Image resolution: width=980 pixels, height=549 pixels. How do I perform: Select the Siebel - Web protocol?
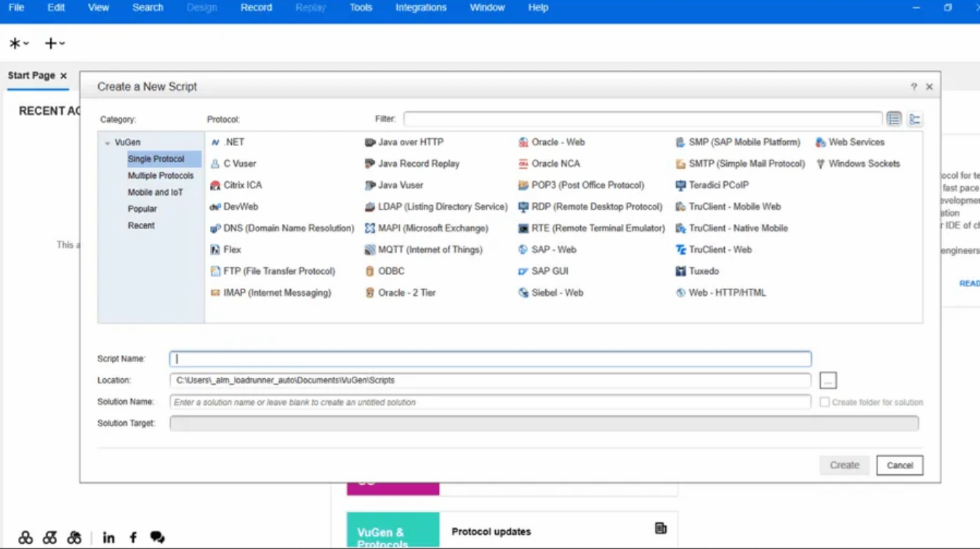pyautogui.click(x=551, y=292)
